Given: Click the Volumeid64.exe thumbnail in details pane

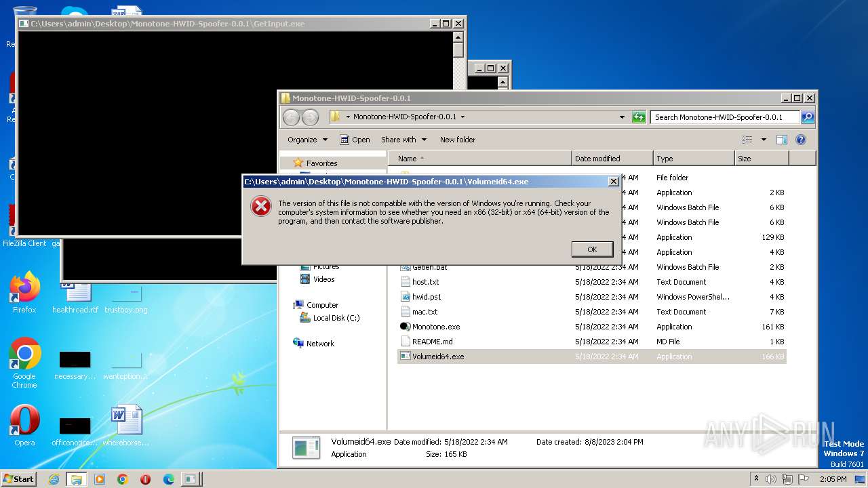Looking at the screenshot, I should [306, 447].
